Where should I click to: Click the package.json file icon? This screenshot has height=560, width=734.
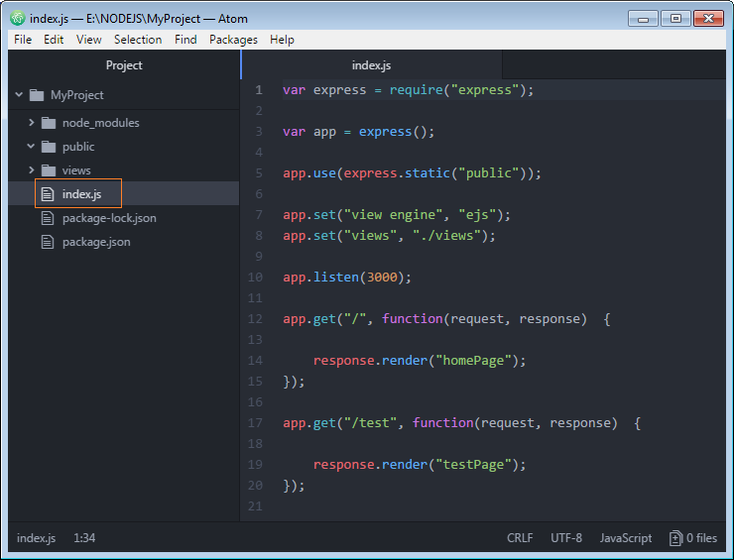48,242
